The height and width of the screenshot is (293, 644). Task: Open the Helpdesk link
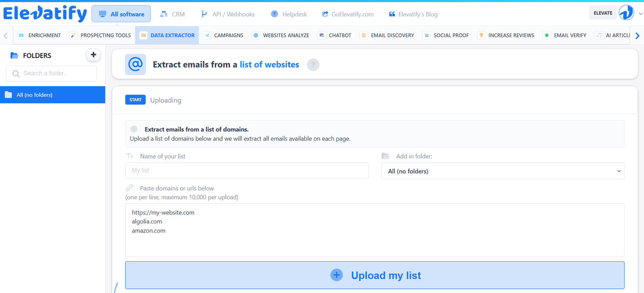[x=289, y=14]
